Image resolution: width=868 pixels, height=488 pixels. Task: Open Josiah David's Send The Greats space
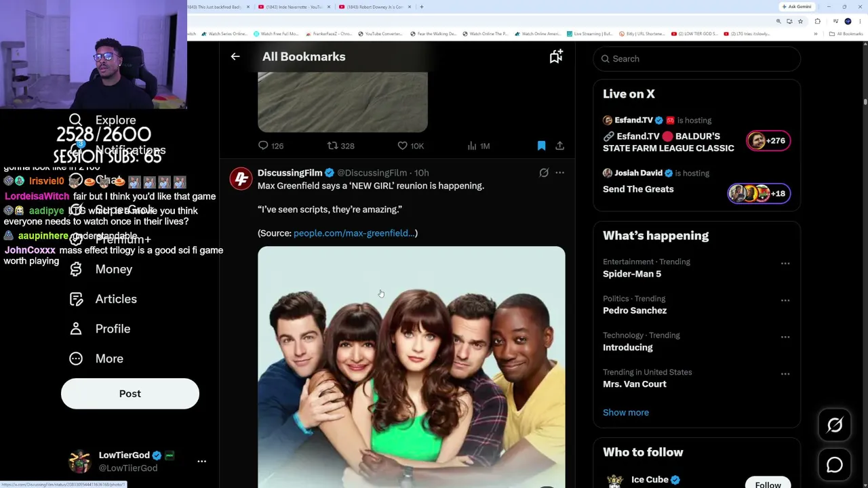coord(638,189)
